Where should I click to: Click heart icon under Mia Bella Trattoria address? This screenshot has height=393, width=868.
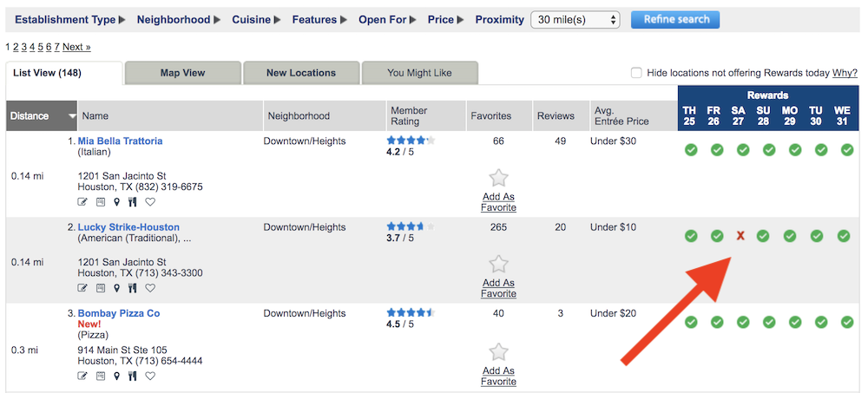pos(150,202)
